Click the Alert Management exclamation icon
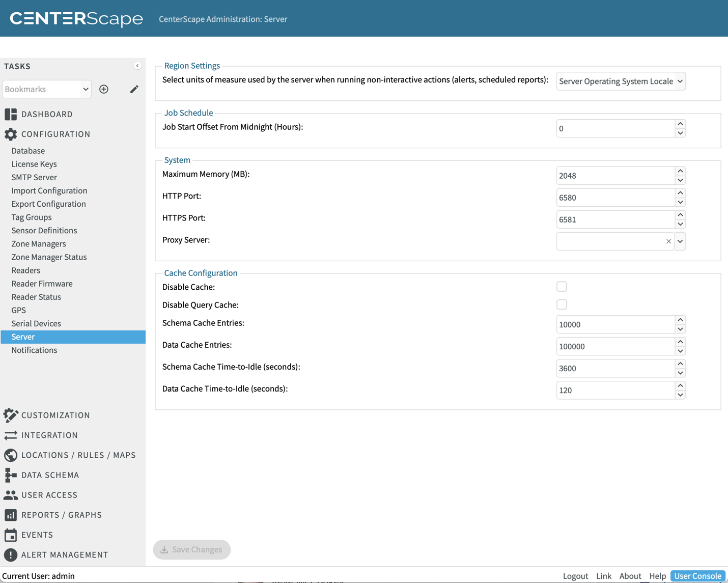The height and width of the screenshot is (583, 728). click(11, 554)
